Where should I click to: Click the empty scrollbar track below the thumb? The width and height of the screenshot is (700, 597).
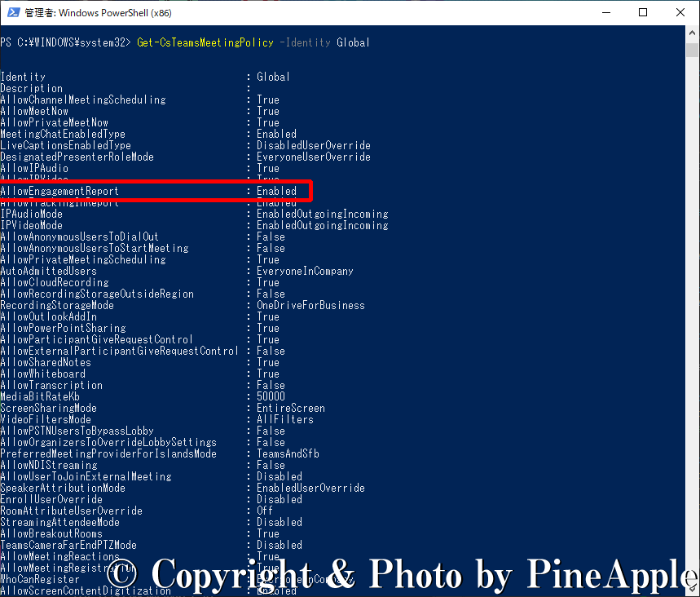click(692, 326)
